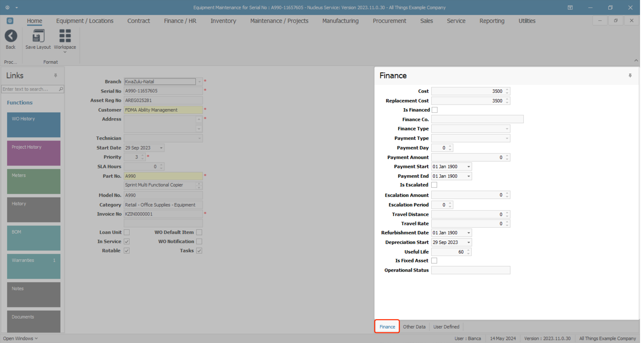Screen dimensions: 644x343
Task: Expand the Open Windows list
Action: coord(20,338)
